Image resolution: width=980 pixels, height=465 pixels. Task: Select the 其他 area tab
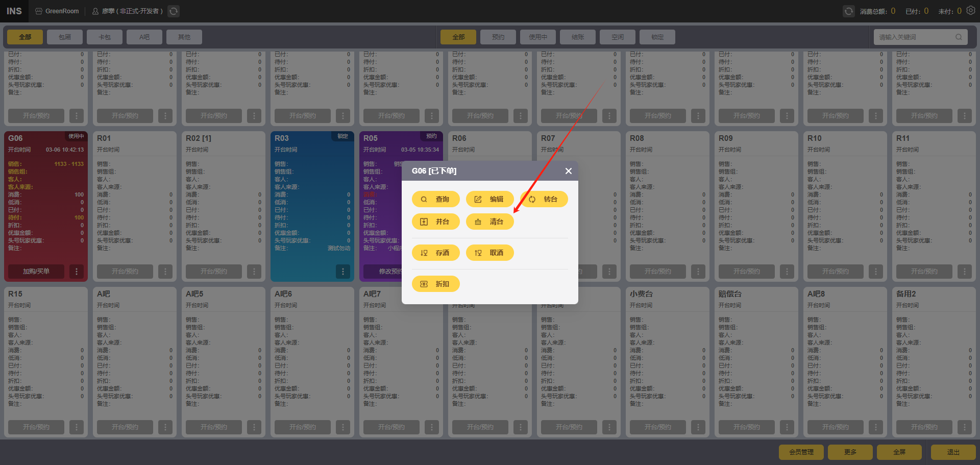pyautogui.click(x=184, y=37)
